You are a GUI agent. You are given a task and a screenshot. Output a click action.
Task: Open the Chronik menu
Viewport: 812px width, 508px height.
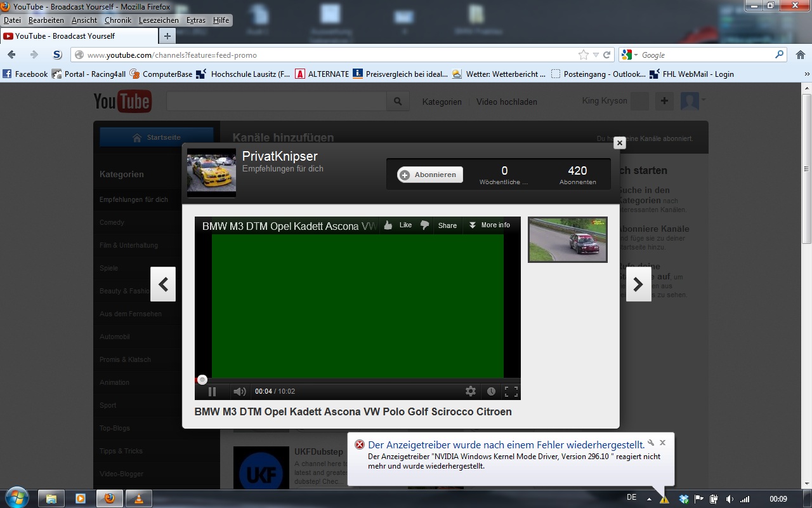point(118,20)
